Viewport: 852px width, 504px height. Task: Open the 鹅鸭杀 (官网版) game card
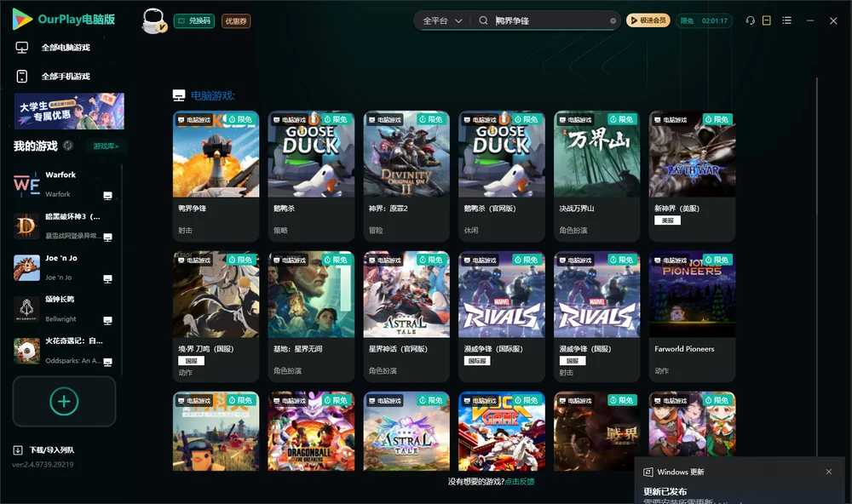point(502,176)
